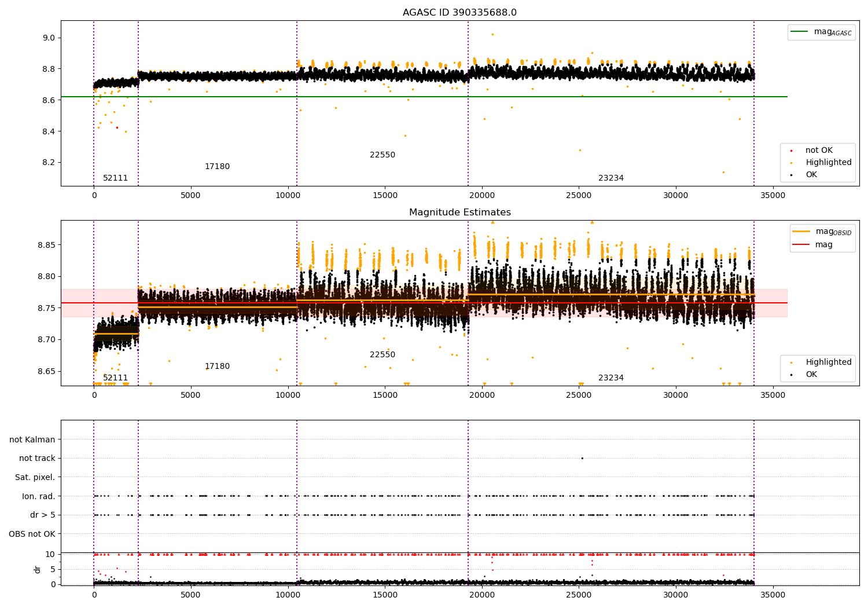The height and width of the screenshot is (608, 868).
Task: Click the '8.80' y-axis tick in Magnitude Estimates
Action: click(46, 277)
